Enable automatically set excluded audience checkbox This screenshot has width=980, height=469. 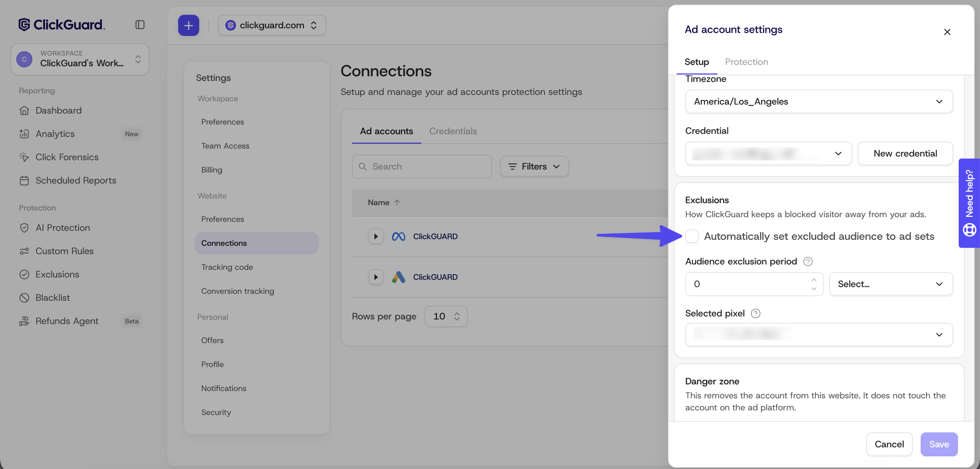(x=692, y=236)
